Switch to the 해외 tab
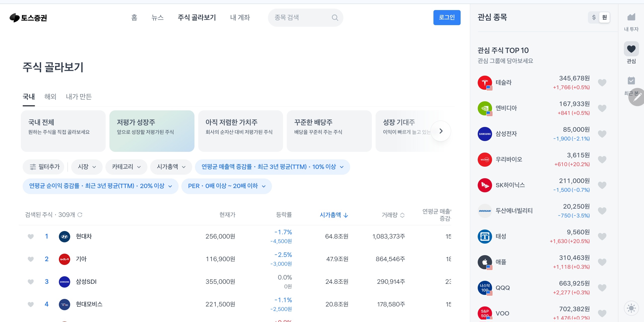Screen dimensions: 644x322 (50, 97)
